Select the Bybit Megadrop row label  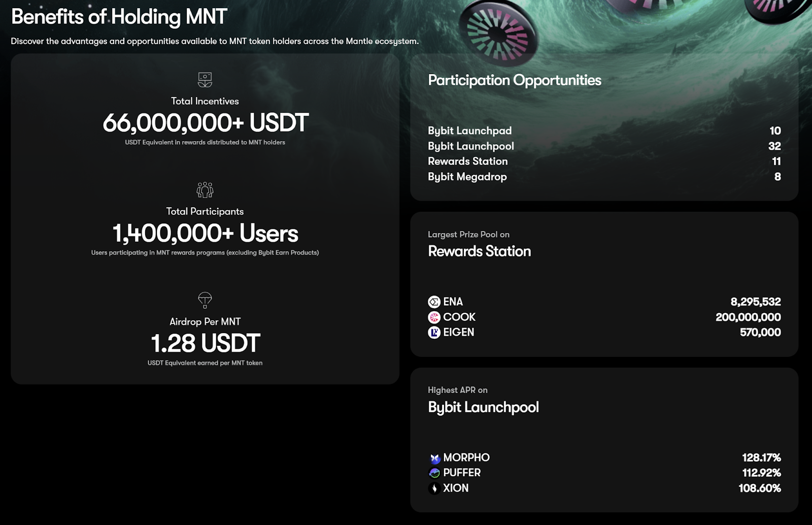coord(467,177)
